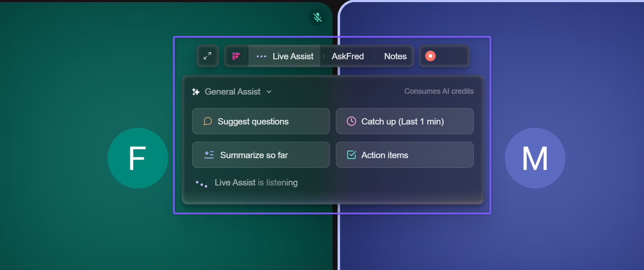Click the muted microphone icon on F's tile
This screenshot has width=644, height=270.
[x=317, y=17]
